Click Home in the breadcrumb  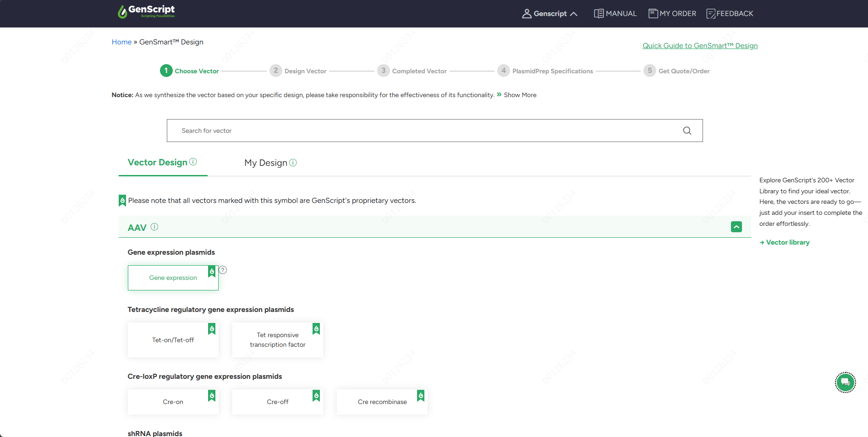tap(121, 42)
